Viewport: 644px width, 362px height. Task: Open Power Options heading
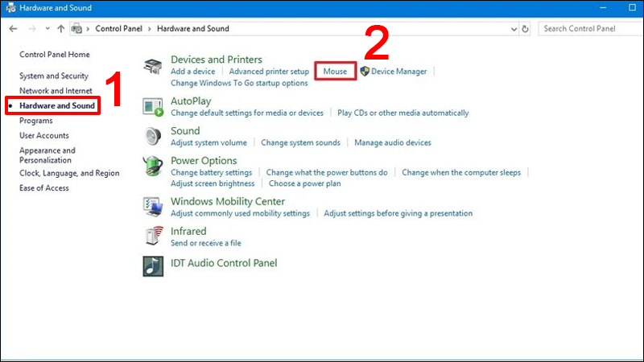(204, 160)
